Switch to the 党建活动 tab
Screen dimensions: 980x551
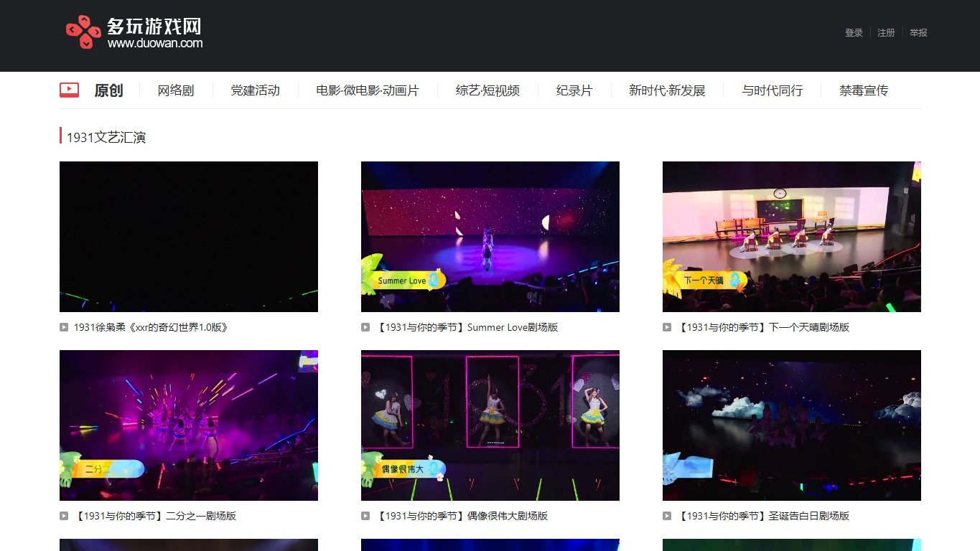[x=255, y=90]
